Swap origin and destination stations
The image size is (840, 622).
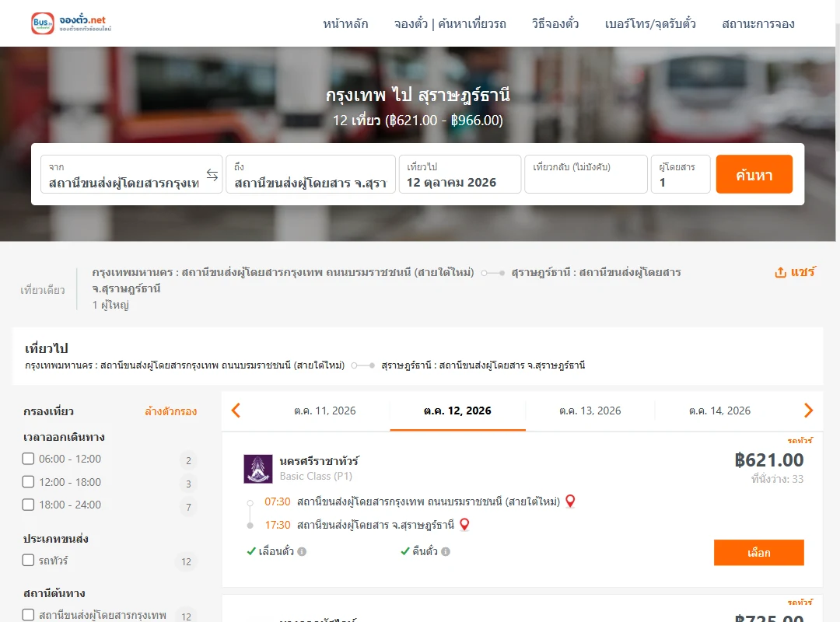point(212,175)
